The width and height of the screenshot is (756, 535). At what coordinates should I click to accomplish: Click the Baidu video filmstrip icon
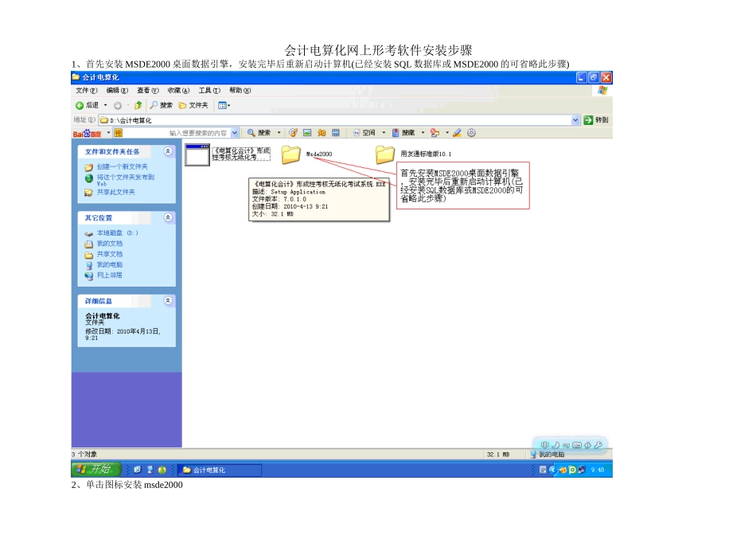click(x=336, y=133)
